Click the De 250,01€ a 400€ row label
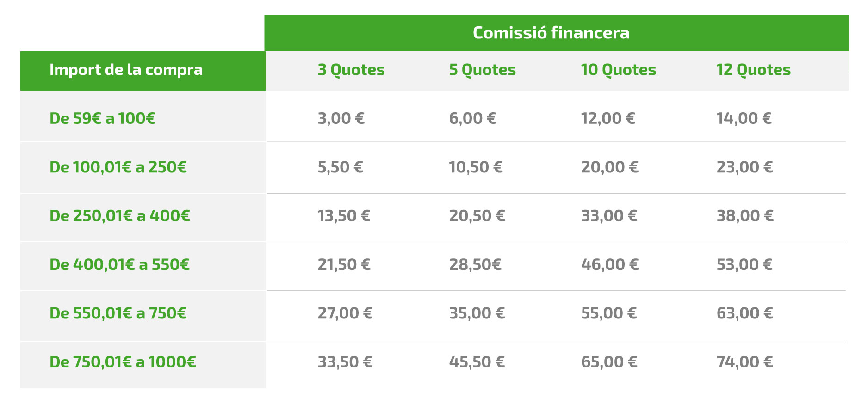868x404 pixels. (x=120, y=216)
